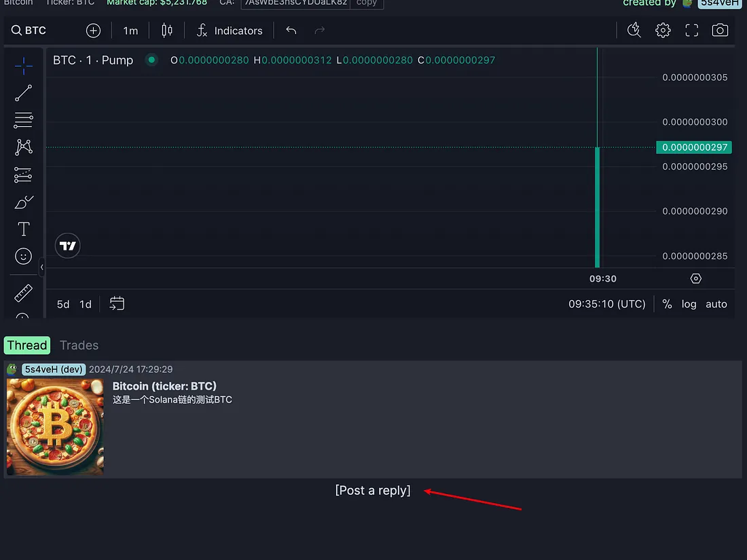
Task: Click the green candlestick bar
Action: coord(598,207)
